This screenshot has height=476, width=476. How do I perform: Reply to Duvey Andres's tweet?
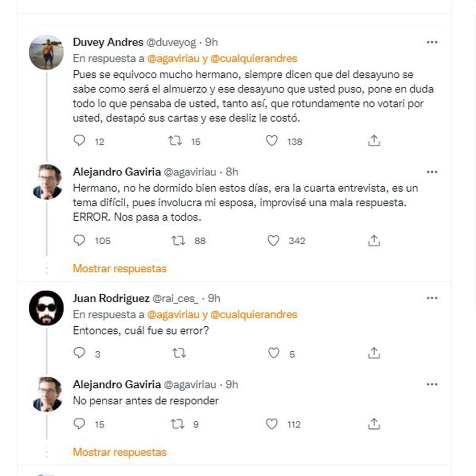click(x=79, y=141)
